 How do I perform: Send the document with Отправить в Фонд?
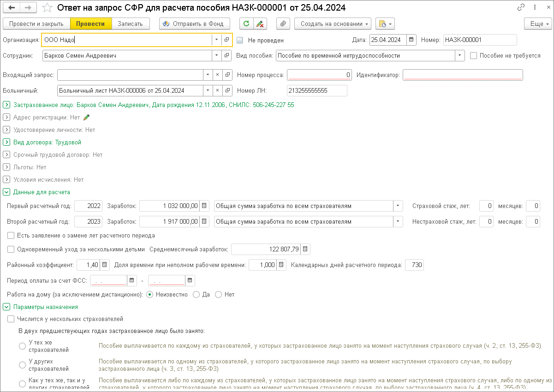(x=194, y=24)
